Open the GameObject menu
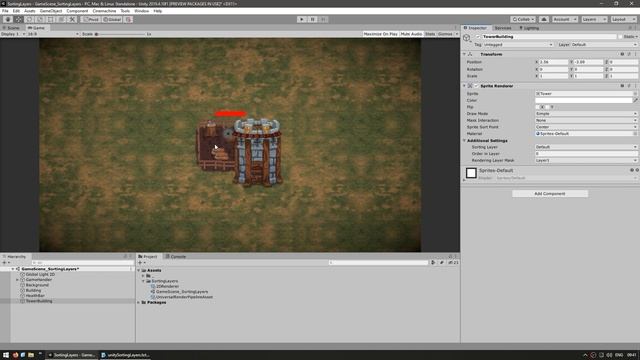The width and height of the screenshot is (640, 360). [51, 11]
